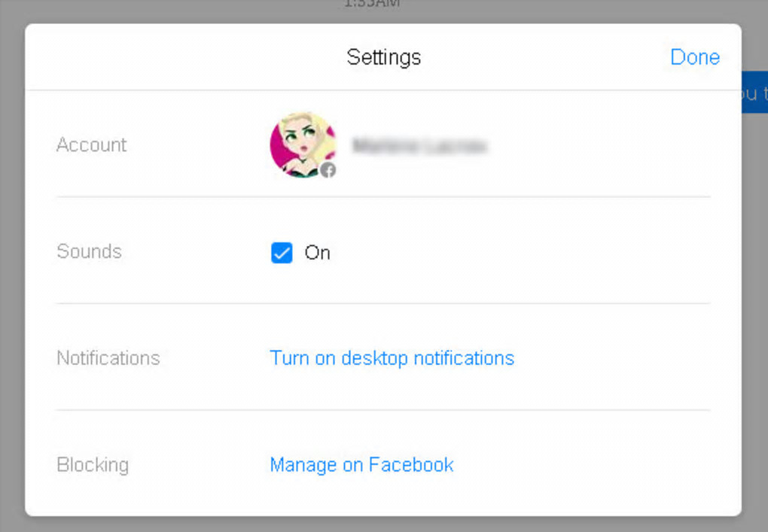
Task: Click the divider line under Notifications row
Action: click(383, 410)
